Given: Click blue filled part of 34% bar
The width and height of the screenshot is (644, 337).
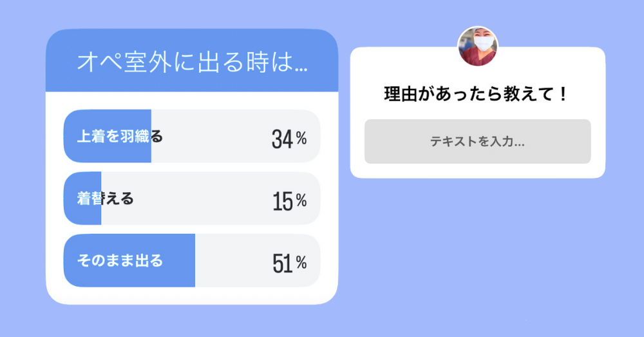Looking at the screenshot, I should pyautogui.click(x=107, y=136).
